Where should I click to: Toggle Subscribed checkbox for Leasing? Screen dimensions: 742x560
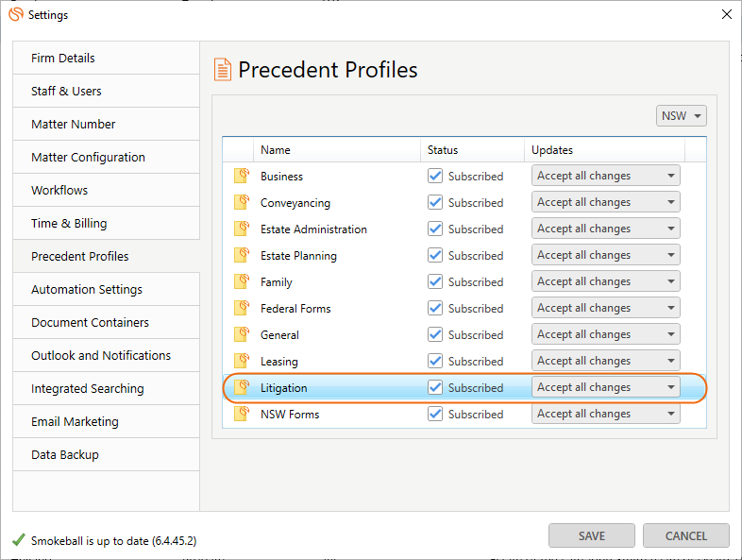435,361
